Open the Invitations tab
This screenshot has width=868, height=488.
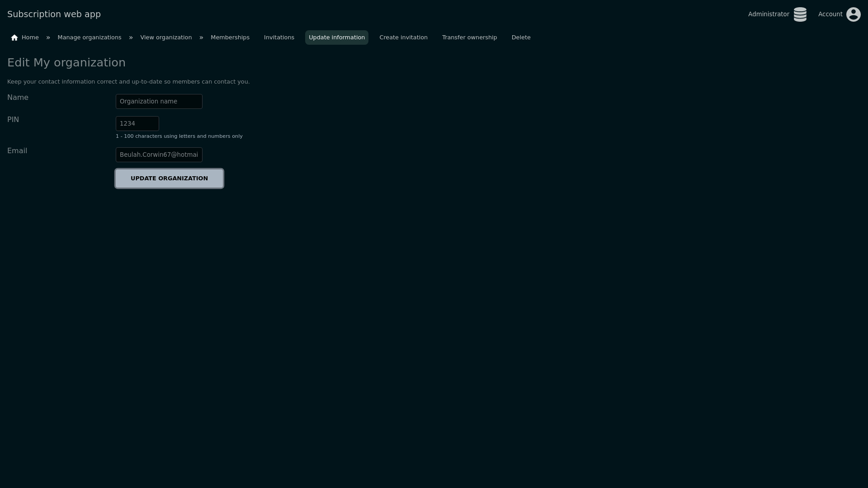279,38
